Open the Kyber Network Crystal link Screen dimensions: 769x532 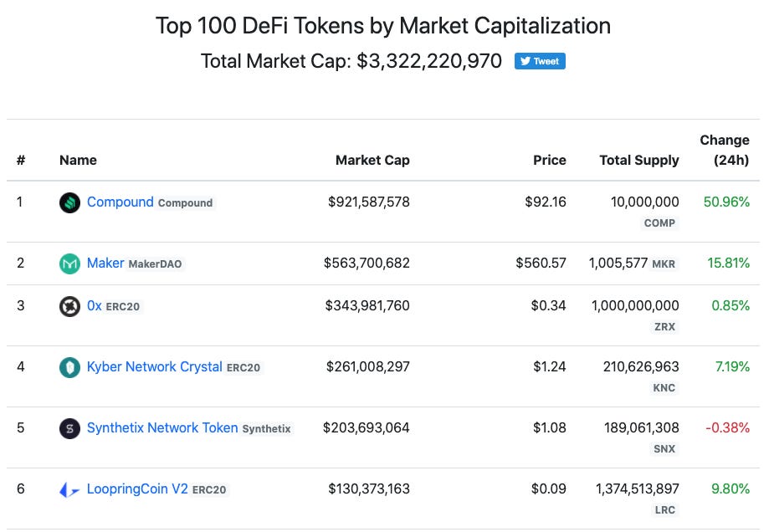pos(155,366)
